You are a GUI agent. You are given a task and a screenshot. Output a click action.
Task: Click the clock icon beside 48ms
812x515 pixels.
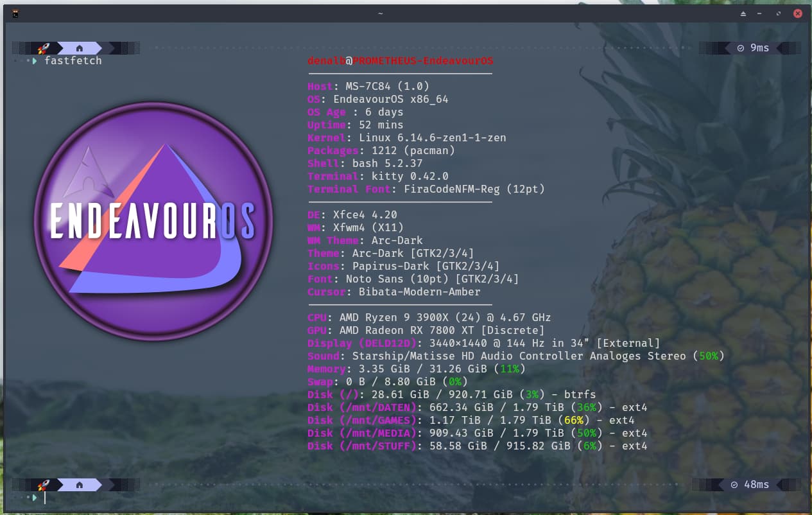pyautogui.click(x=735, y=485)
